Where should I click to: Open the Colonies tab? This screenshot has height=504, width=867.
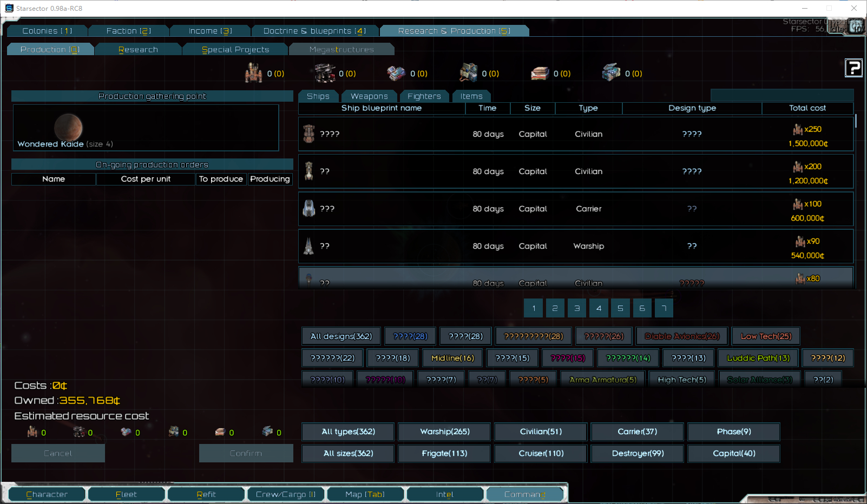point(47,31)
